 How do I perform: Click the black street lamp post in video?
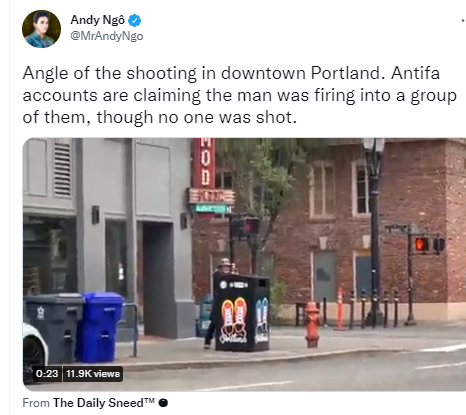tap(374, 232)
